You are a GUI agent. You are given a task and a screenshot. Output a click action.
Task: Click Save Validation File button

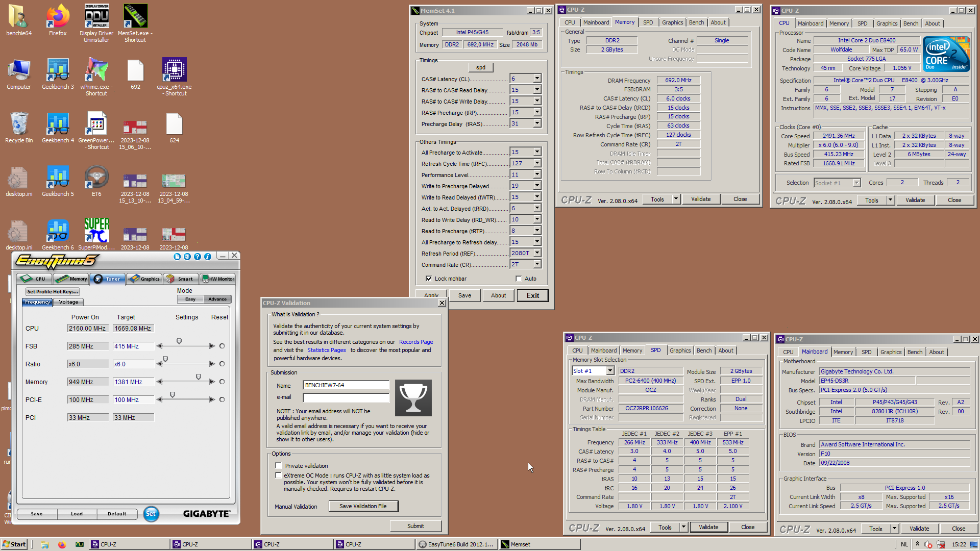363,506
